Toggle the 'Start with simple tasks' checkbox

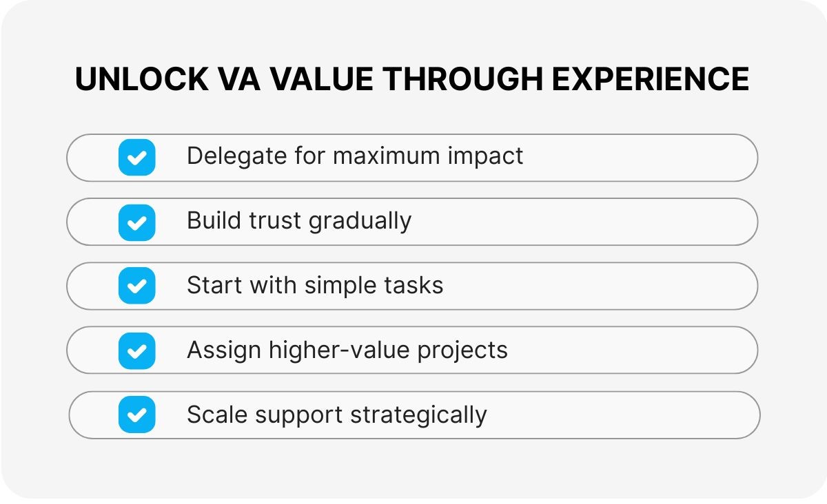coord(136,286)
